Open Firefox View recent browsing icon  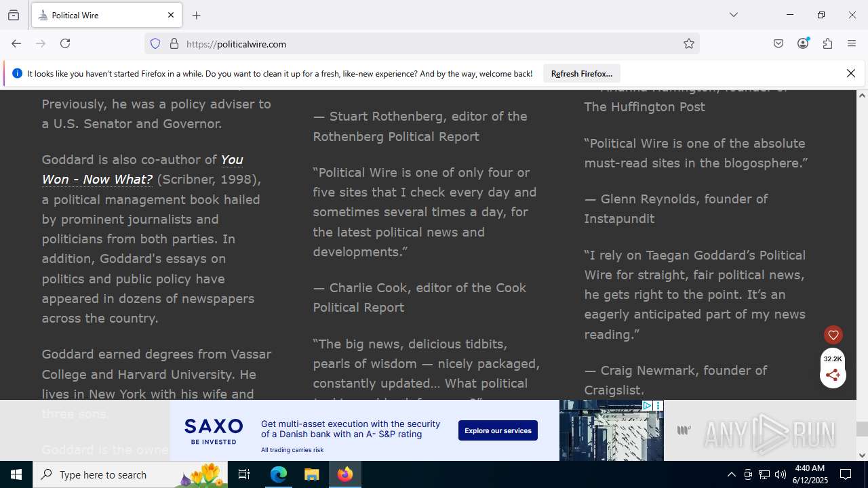(x=14, y=15)
